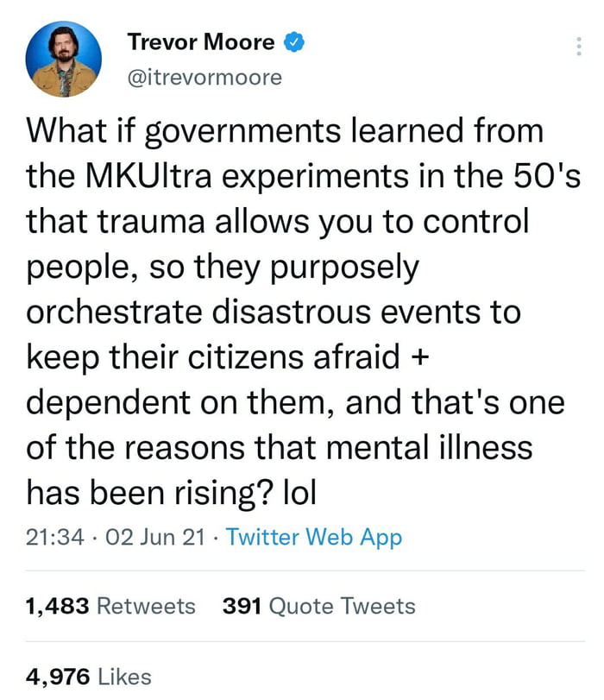View the list of Retweets
The image size is (604, 700).
(146, 606)
